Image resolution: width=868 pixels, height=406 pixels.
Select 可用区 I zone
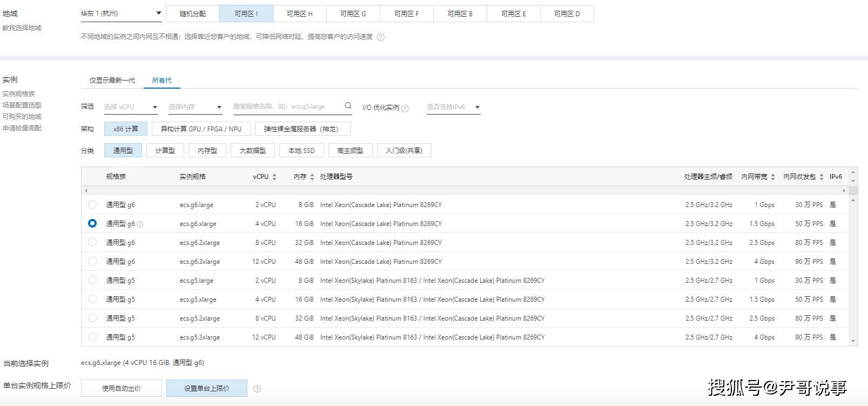pyautogui.click(x=246, y=14)
